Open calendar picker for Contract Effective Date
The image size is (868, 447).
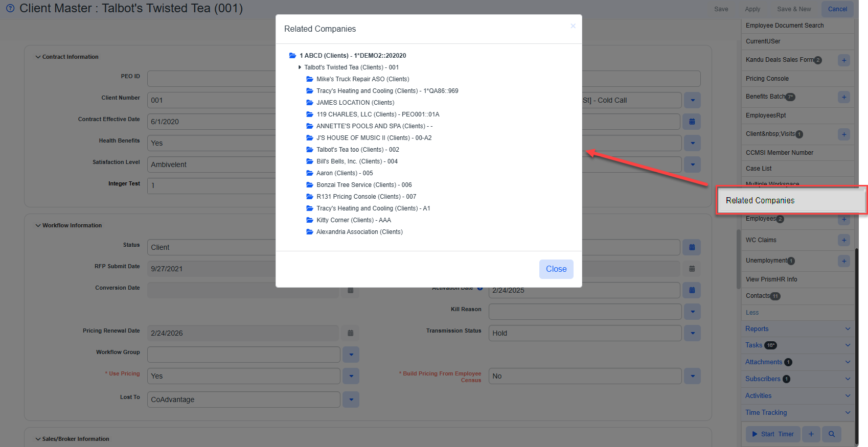(692, 122)
